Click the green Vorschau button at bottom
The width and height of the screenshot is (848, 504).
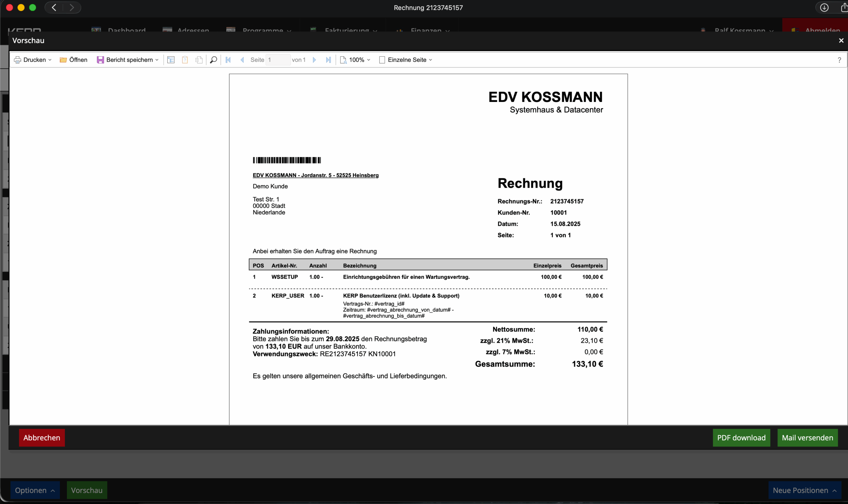click(x=87, y=490)
